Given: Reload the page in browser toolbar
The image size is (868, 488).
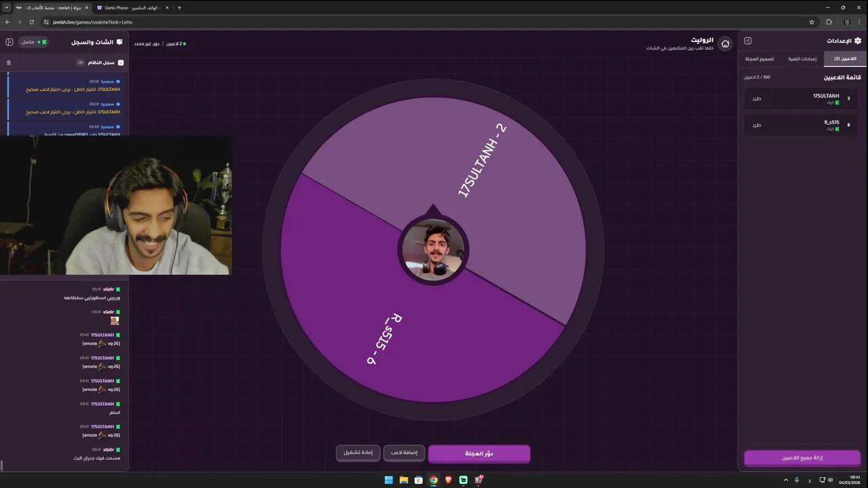Looking at the screenshot, I should pos(32,22).
